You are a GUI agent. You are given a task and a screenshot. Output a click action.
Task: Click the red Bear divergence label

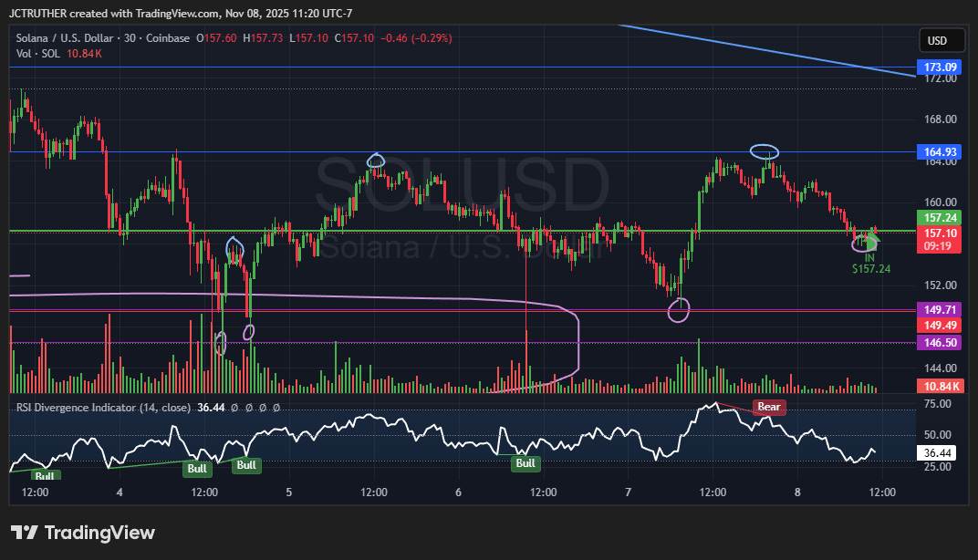[x=769, y=407]
